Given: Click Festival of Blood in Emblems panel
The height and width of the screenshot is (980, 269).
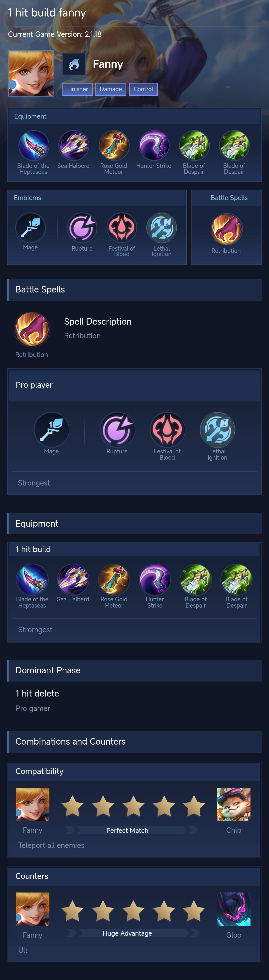Looking at the screenshot, I should [122, 227].
